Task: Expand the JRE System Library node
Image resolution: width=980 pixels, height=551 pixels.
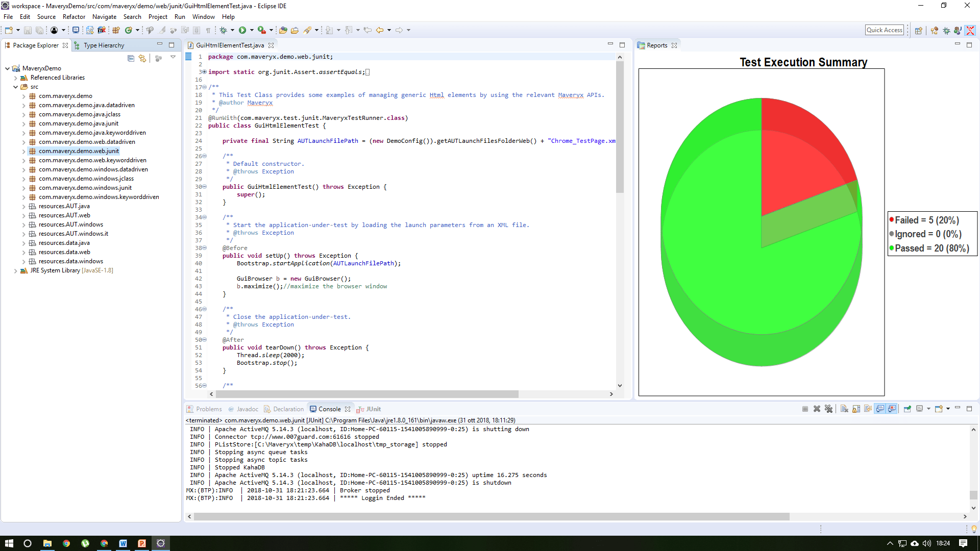Action: (15, 271)
